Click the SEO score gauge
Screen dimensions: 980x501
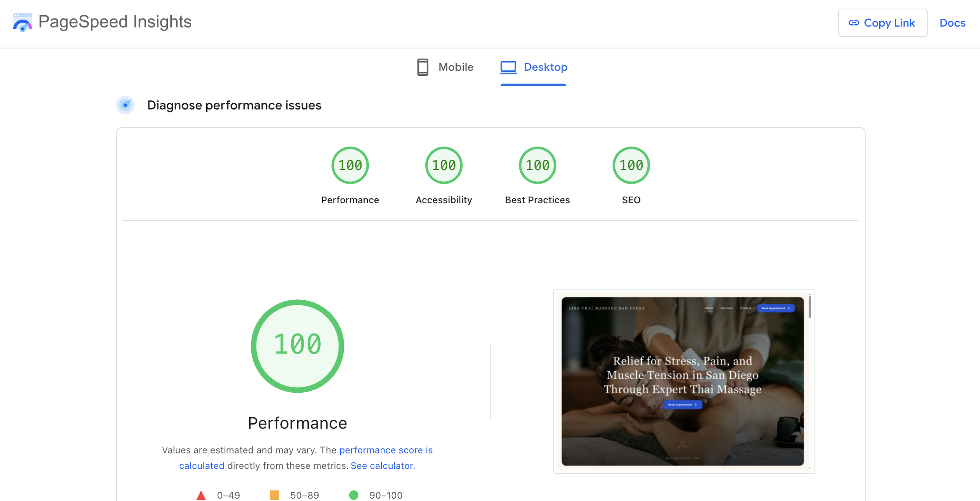tap(631, 165)
